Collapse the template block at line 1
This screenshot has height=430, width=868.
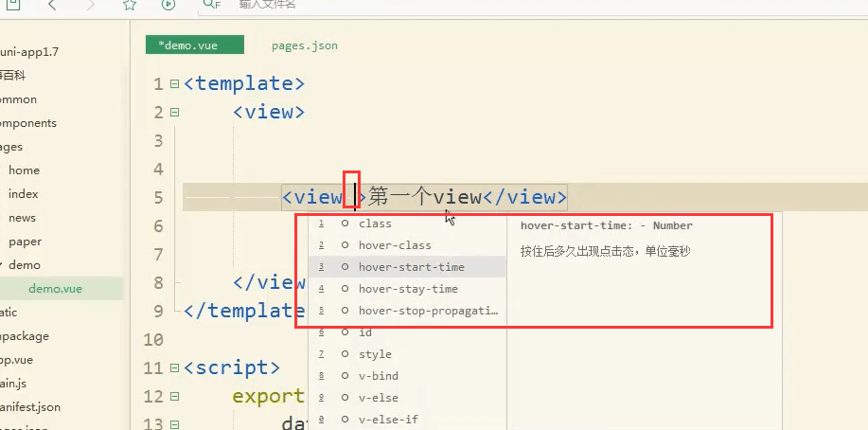coord(175,84)
